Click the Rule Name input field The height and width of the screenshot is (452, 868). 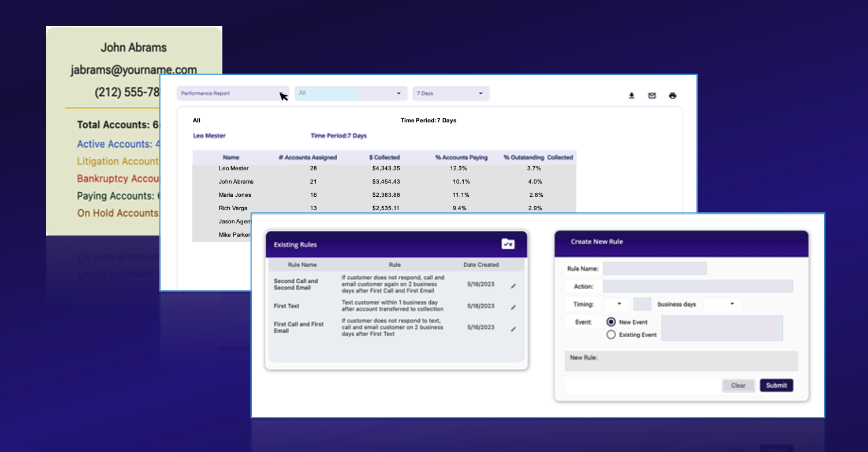(655, 268)
